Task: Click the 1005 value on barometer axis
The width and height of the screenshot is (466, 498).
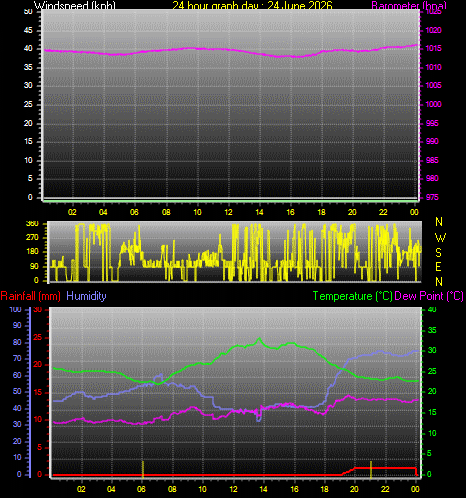Action: (433, 85)
